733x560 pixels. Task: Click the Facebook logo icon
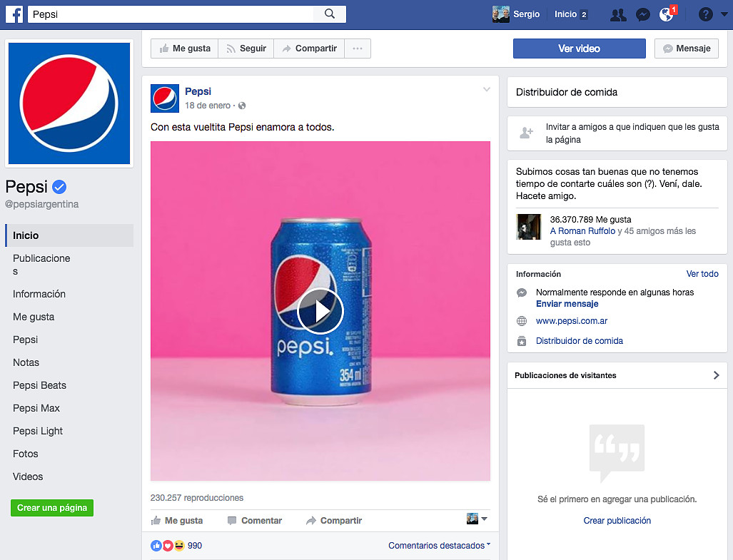click(14, 14)
